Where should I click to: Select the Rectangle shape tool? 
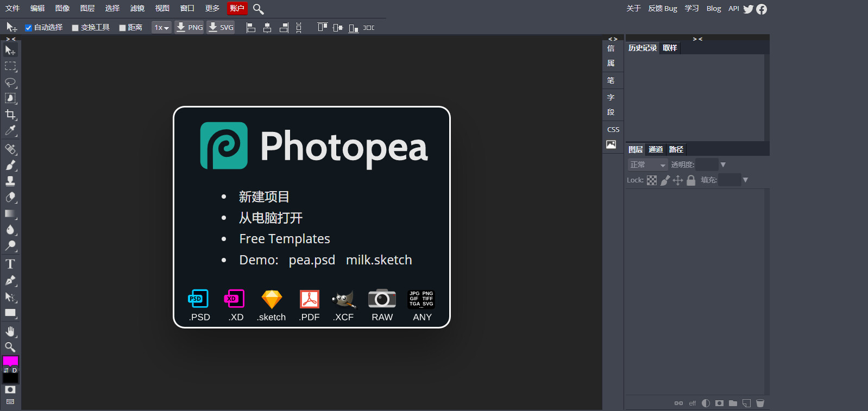pyautogui.click(x=10, y=313)
